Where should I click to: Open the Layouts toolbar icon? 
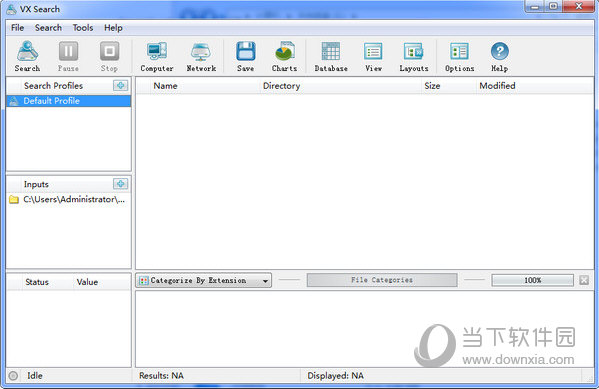(x=414, y=56)
